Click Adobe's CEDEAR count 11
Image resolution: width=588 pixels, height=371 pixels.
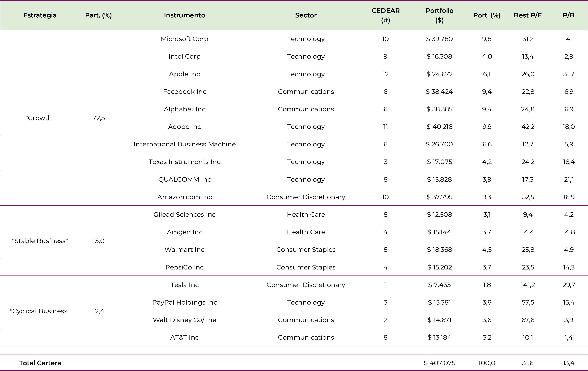tap(385, 127)
